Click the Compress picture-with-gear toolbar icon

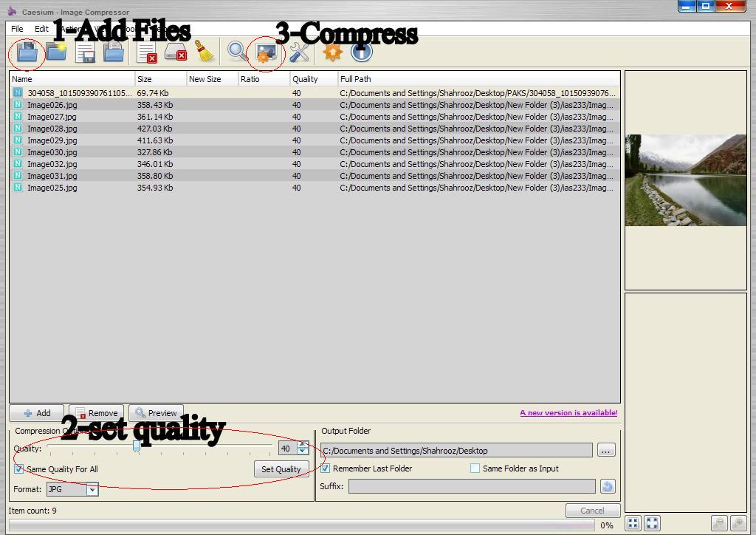[x=266, y=52]
